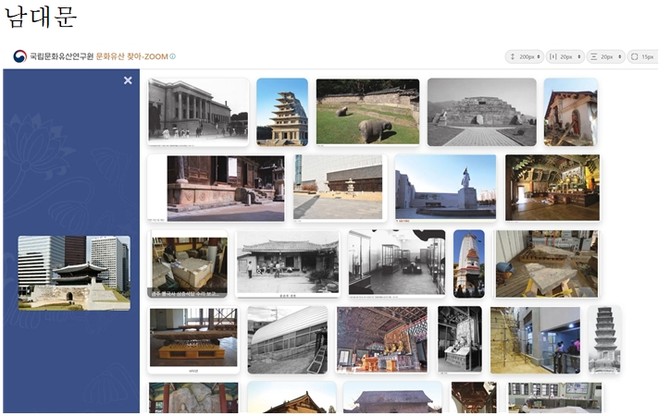
Task: Select the grassy field with stone monument photo
Action: pos(367,111)
